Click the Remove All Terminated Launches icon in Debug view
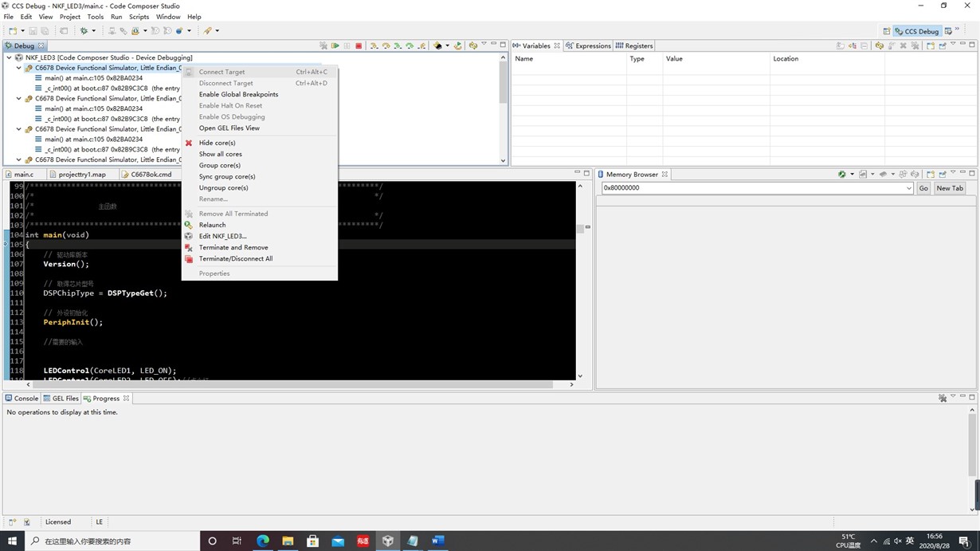Viewport: 980px width, 551px height. pos(323,45)
